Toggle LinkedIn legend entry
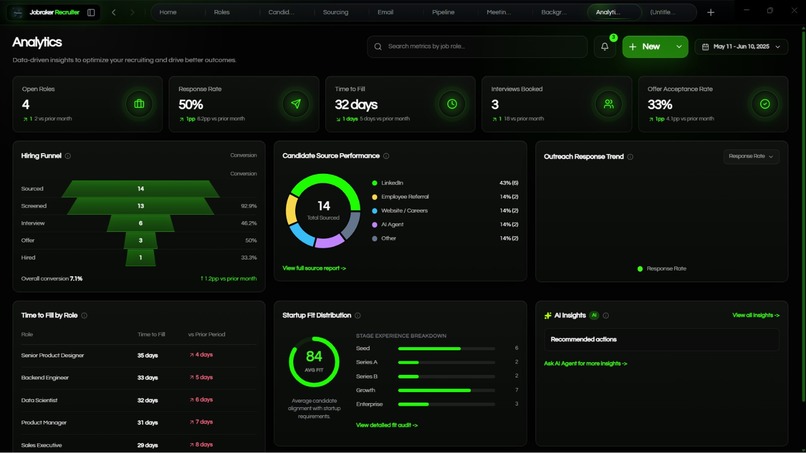This screenshot has width=806, height=453. (x=388, y=183)
